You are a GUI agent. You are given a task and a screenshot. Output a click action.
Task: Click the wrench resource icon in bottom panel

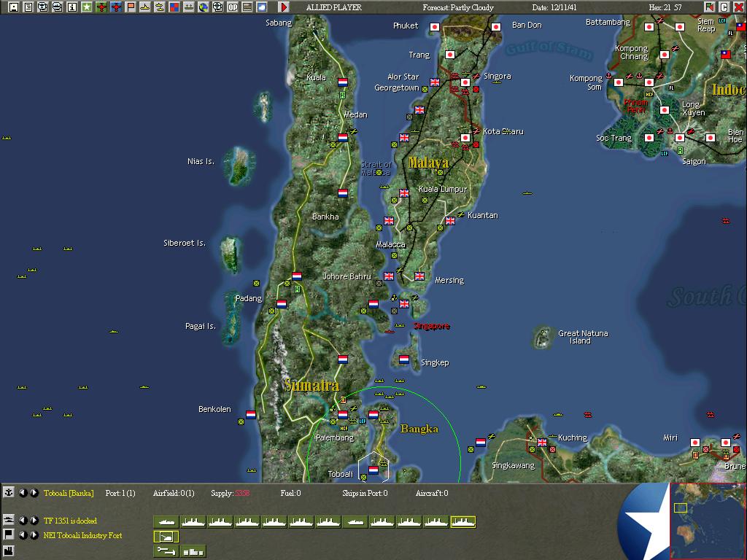tap(166, 551)
